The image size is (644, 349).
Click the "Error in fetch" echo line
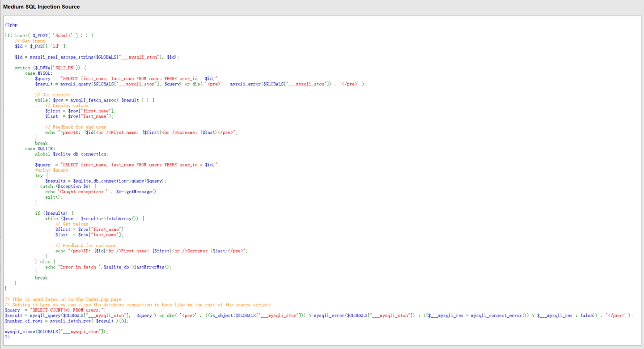pos(108,267)
